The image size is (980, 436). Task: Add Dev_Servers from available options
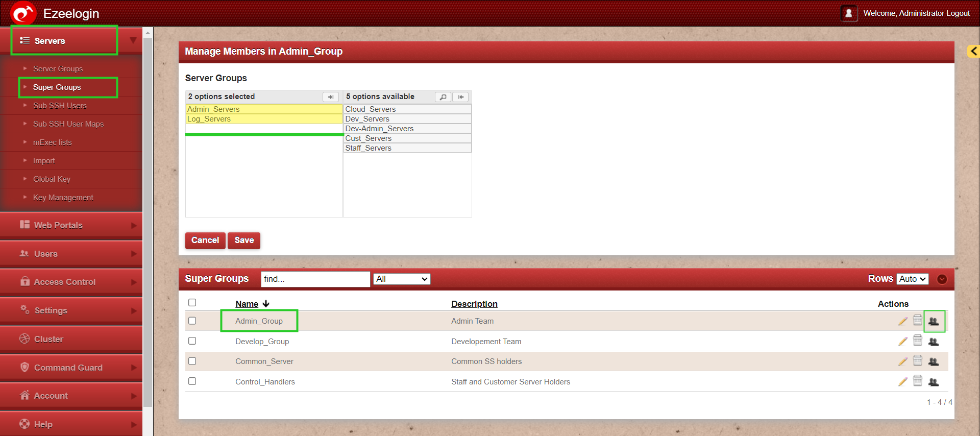pos(407,119)
